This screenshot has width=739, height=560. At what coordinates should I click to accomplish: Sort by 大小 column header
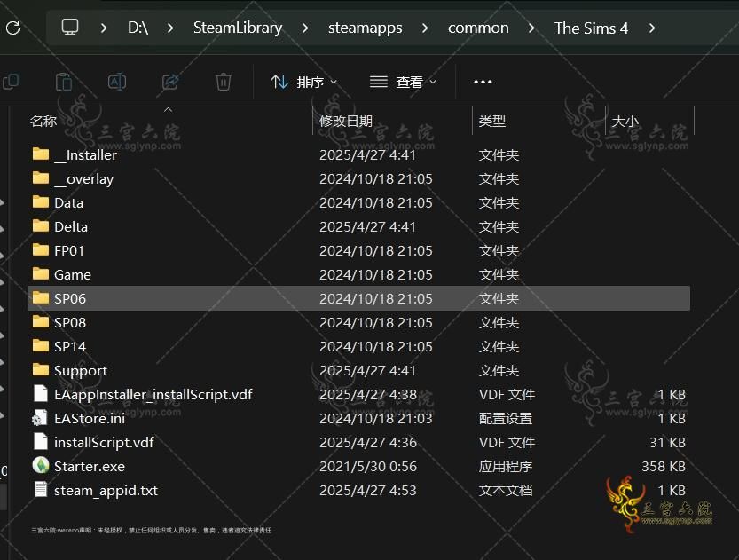[625, 122]
